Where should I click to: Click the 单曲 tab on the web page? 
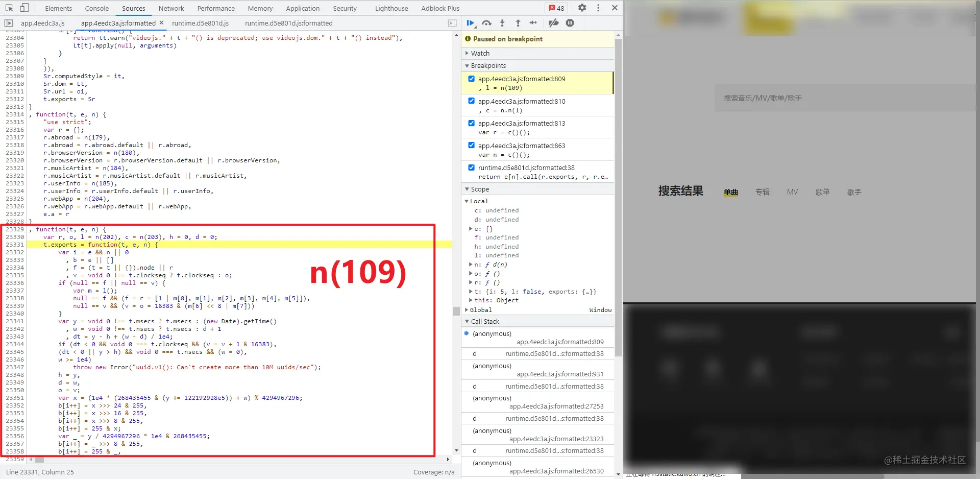click(x=730, y=192)
